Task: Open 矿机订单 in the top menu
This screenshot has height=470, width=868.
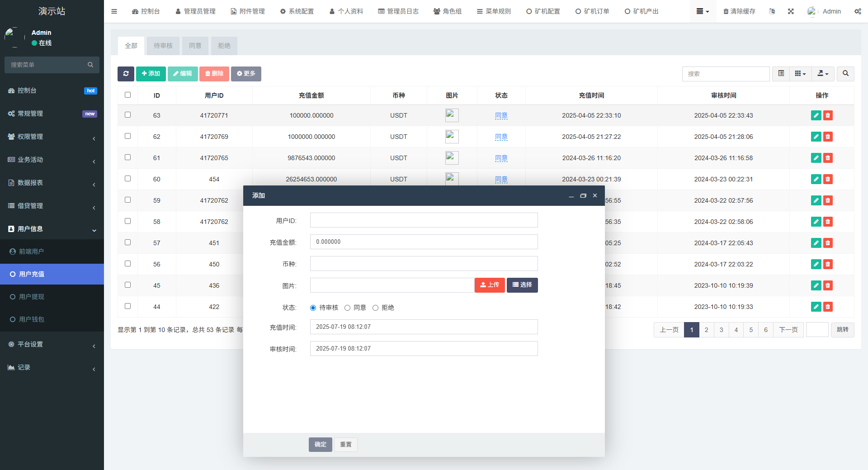Action: pyautogui.click(x=592, y=11)
